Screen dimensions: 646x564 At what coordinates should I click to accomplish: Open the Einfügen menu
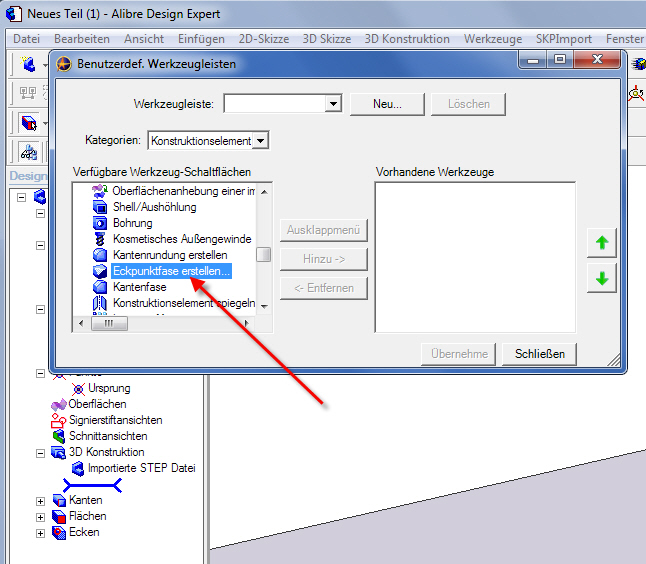click(201, 39)
